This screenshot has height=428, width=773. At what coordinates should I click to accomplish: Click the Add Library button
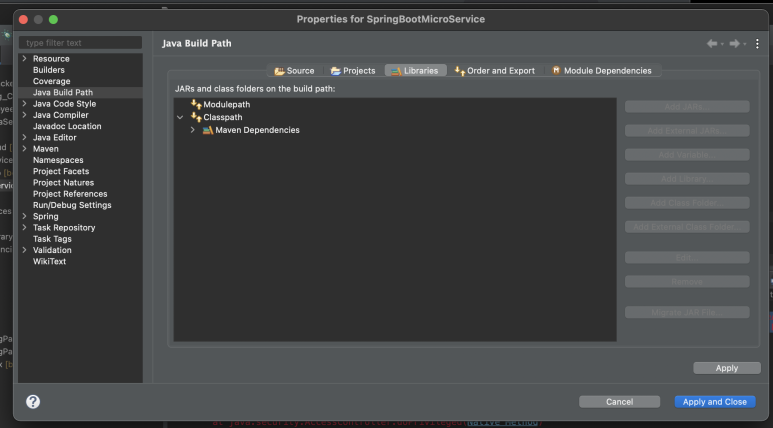click(687, 178)
